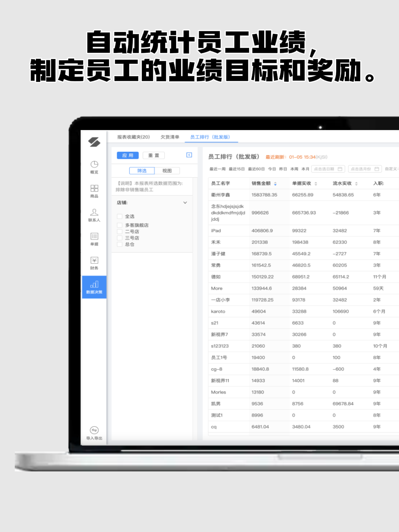399x532 pixels.
Task: Tick the 多客旗舰店 store checkbox
Action: tap(120, 225)
